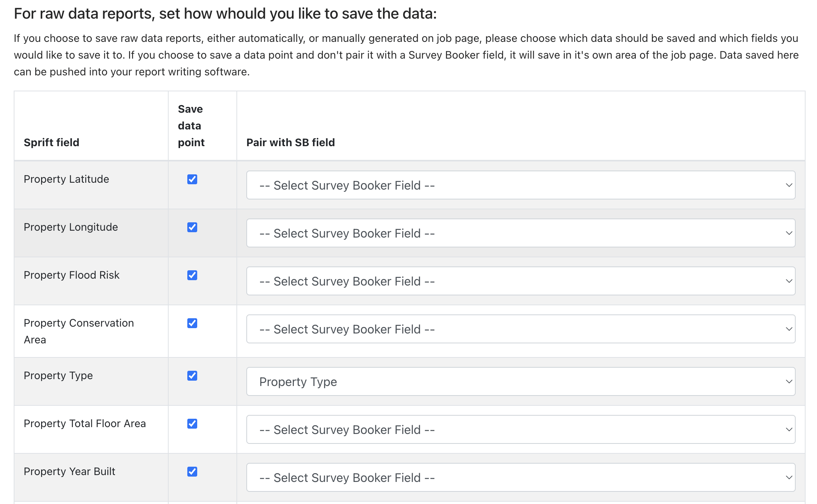Toggle Property Year Built save checkbox

click(x=192, y=472)
